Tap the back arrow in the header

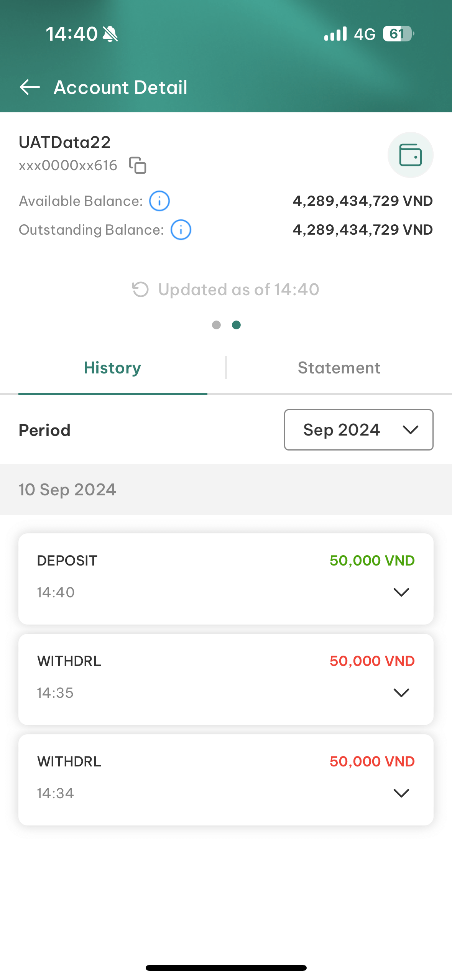(30, 87)
